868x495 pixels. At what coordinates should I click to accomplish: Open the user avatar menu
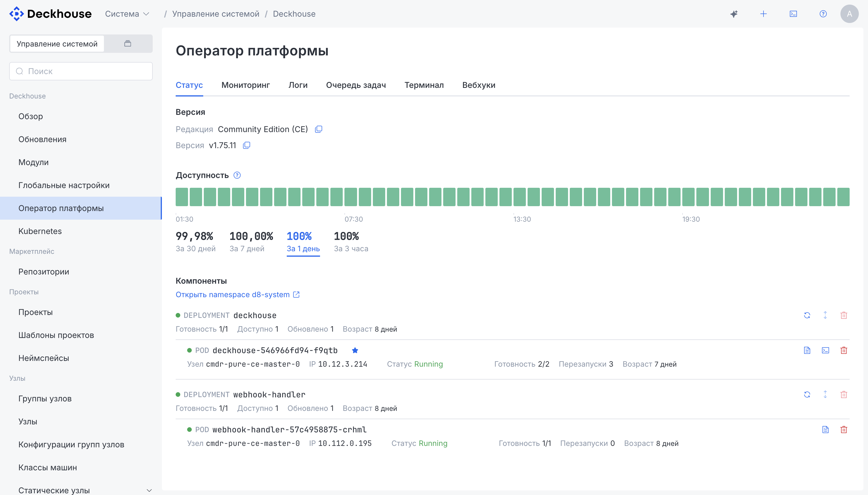click(849, 14)
